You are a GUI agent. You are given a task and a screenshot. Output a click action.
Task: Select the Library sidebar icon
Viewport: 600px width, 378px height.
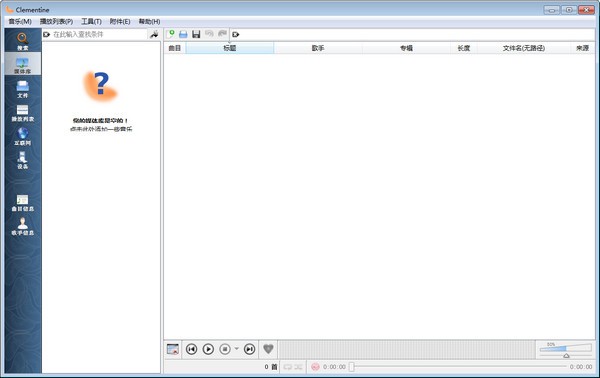pyautogui.click(x=23, y=65)
